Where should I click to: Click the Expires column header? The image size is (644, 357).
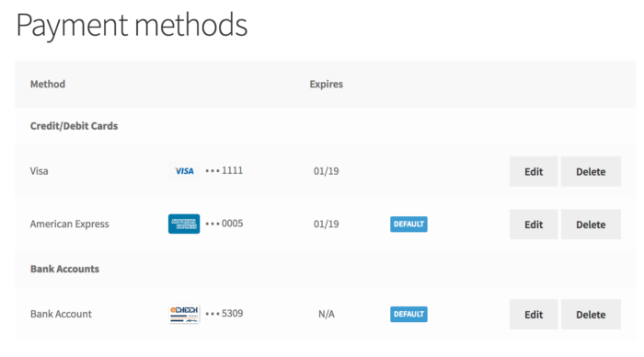[326, 84]
